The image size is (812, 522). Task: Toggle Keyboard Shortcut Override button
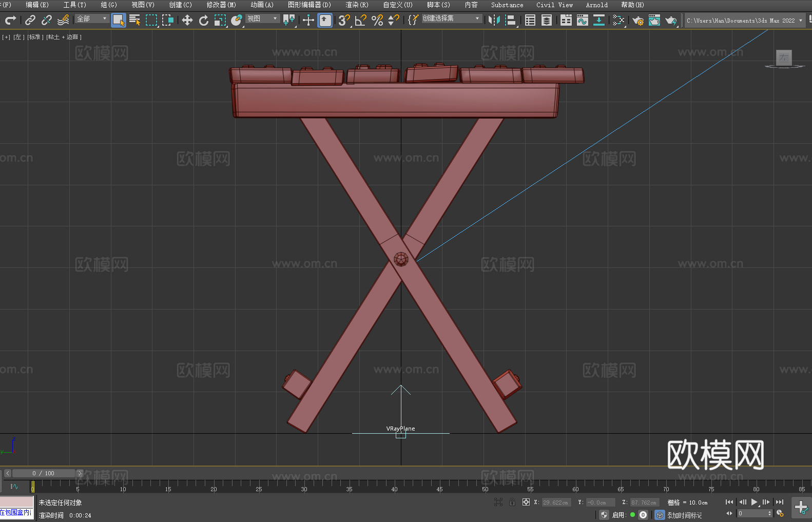tap(325, 20)
